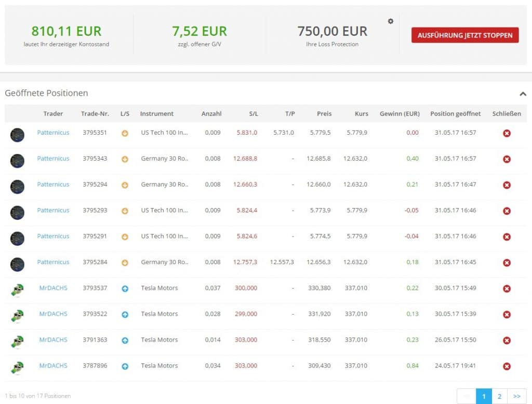This screenshot has height=404, width=532.
Task: Go to page 2 of positions
Action: pyautogui.click(x=499, y=396)
